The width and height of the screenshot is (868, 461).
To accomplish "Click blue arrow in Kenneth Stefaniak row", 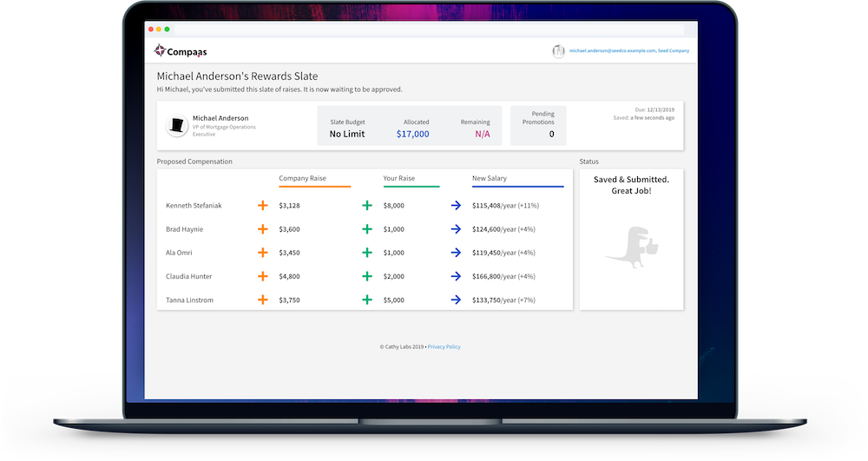I will tap(456, 205).
